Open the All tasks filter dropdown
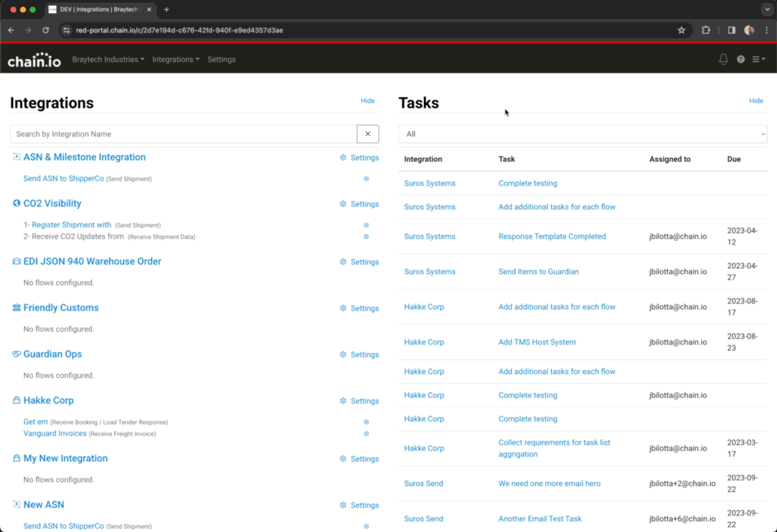777x532 pixels. pos(582,134)
